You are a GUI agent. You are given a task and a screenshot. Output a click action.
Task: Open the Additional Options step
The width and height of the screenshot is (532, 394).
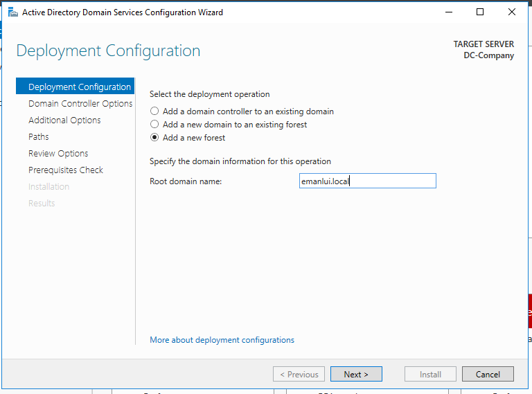click(64, 120)
